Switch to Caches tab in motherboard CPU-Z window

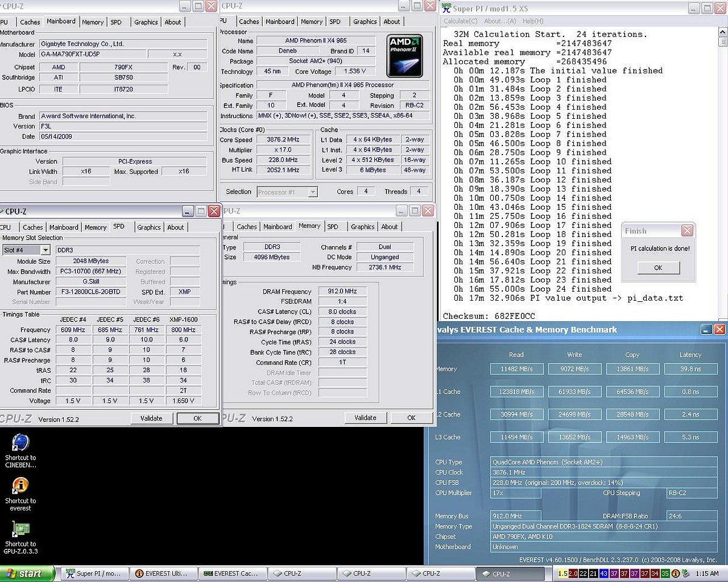click(30, 22)
